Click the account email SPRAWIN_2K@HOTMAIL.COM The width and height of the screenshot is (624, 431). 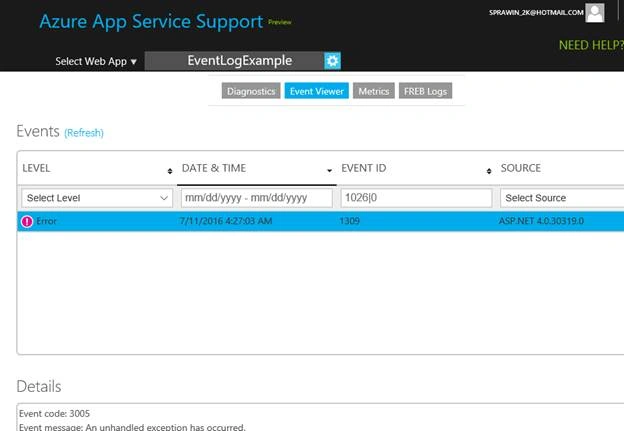pyautogui.click(x=536, y=12)
